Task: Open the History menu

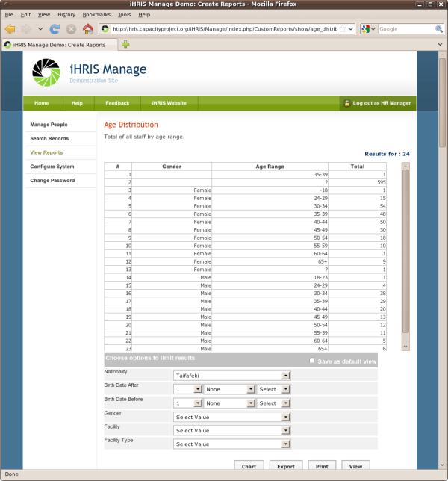Action: (x=66, y=14)
